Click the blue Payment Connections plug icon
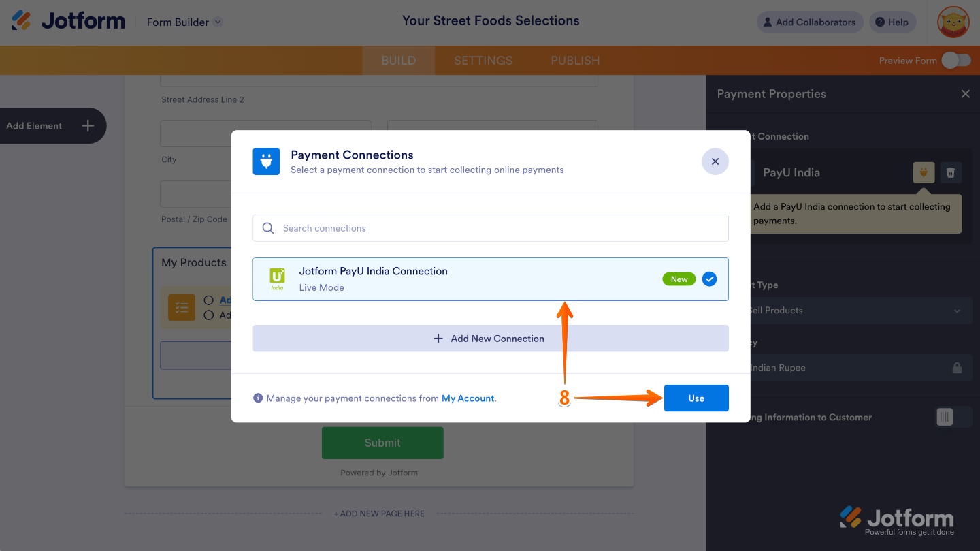This screenshot has height=551, width=980. [x=265, y=161]
